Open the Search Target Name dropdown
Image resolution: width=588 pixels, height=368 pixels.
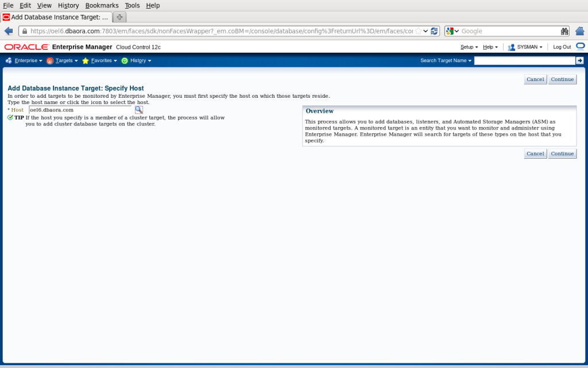[446, 60]
